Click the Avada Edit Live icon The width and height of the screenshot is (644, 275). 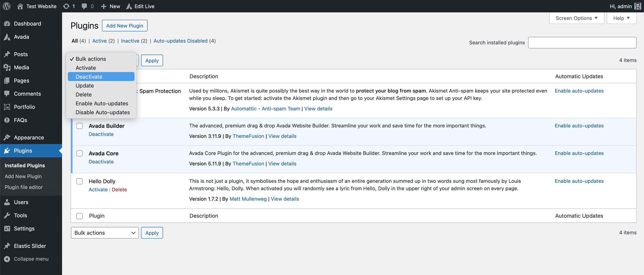pos(129,6)
